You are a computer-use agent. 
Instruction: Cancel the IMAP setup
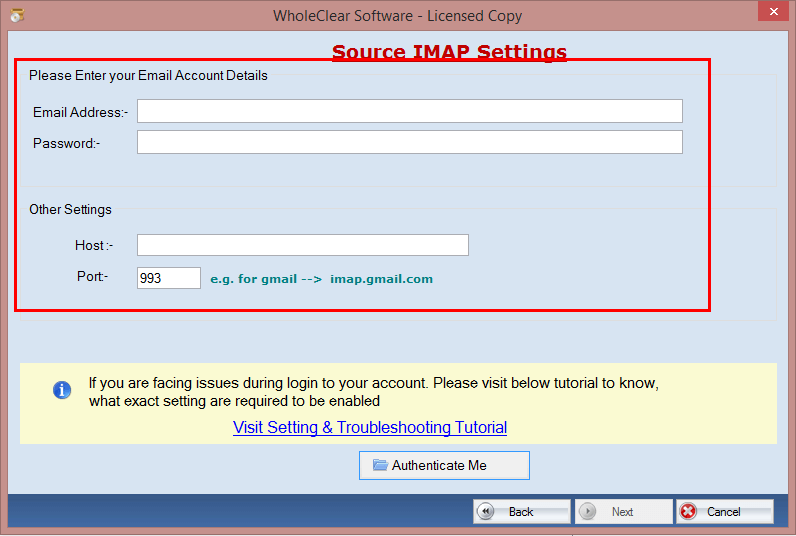click(724, 511)
